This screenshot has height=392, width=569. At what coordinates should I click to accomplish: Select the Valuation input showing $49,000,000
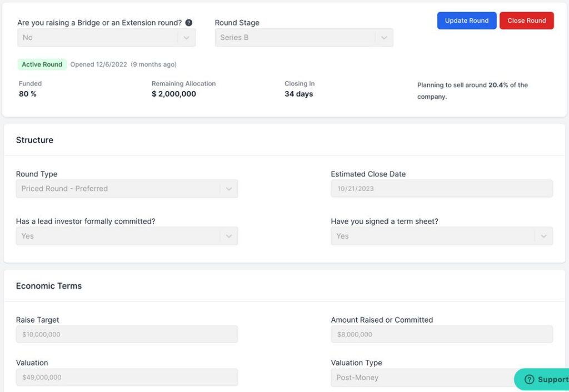(127, 377)
